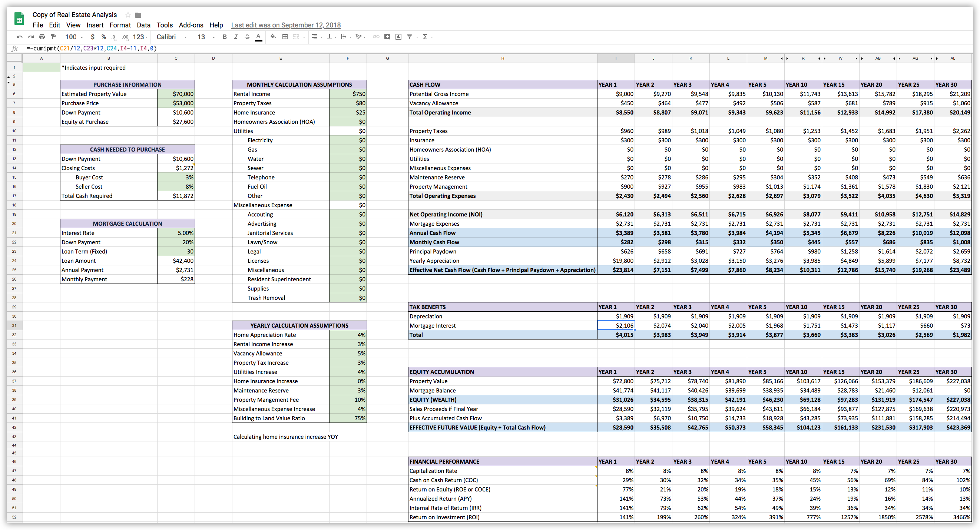Format the selection as percent

[x=103, y=37]
